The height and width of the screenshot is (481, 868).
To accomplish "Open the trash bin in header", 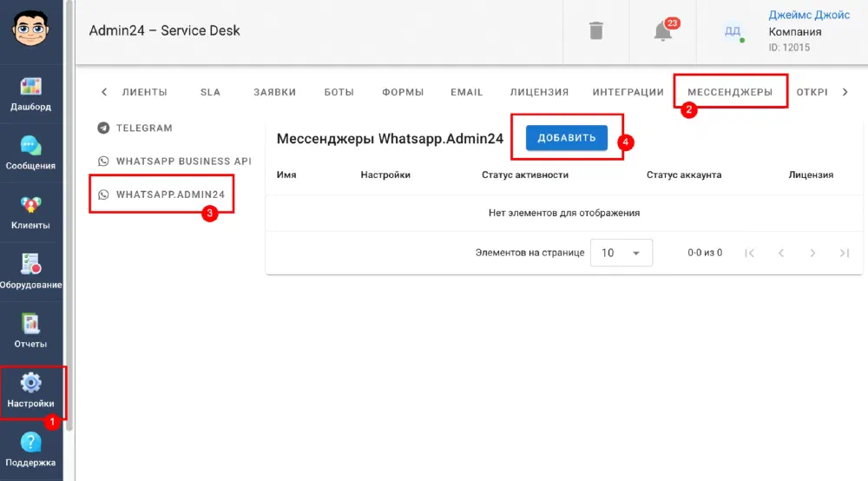I will coord(596,30).
